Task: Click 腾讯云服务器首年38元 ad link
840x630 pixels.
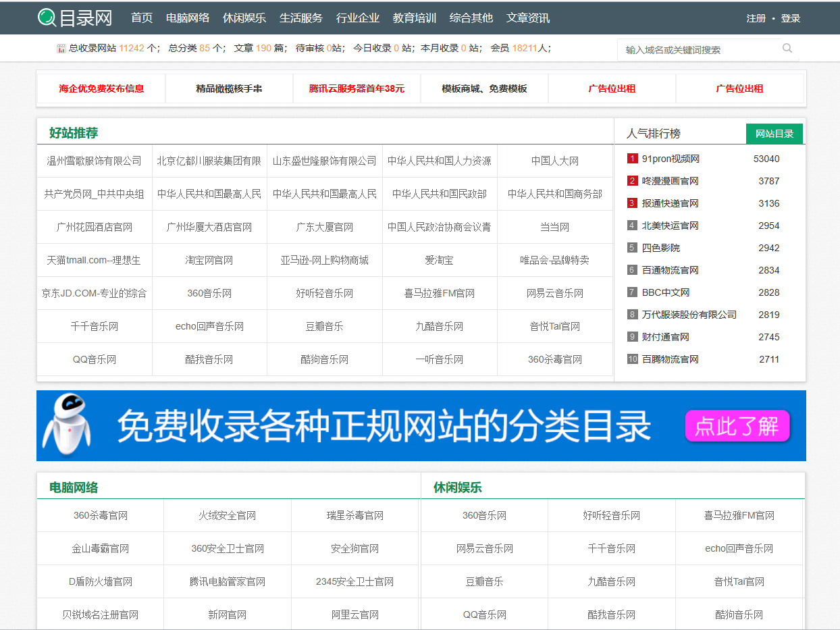Action: click(x=357, y=88)
